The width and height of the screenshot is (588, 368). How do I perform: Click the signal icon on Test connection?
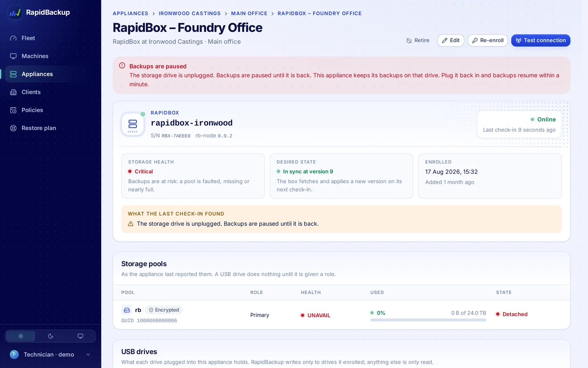click(519, 40)
